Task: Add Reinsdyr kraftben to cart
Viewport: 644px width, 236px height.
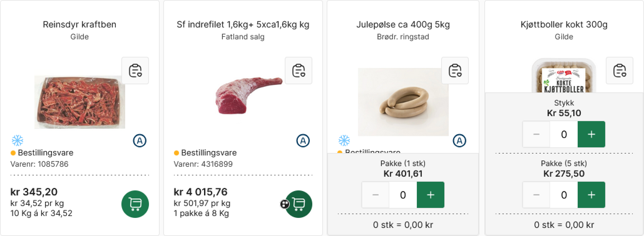Action: [x=135, y=204]
